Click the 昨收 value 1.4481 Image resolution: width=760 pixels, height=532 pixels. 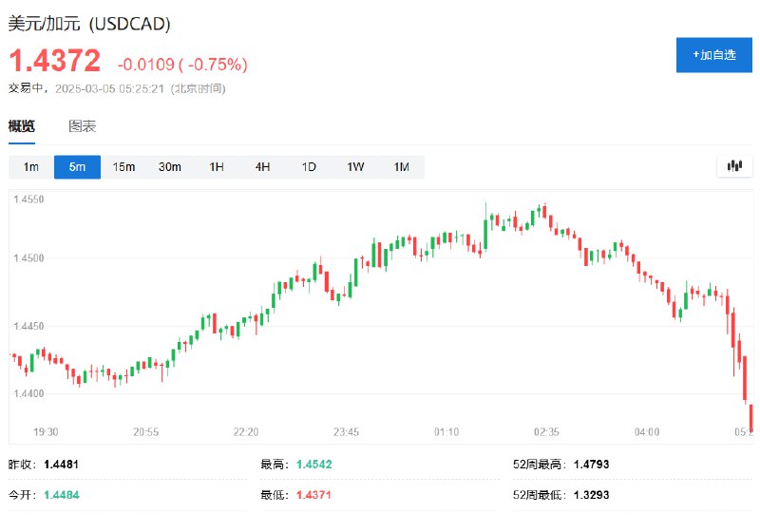click(x=61, y=465)
